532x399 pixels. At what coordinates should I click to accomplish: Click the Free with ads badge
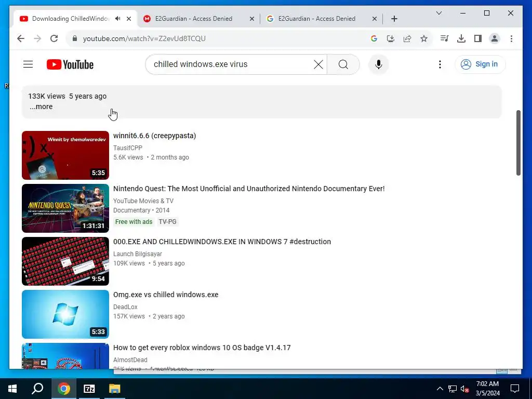point(134,221)
